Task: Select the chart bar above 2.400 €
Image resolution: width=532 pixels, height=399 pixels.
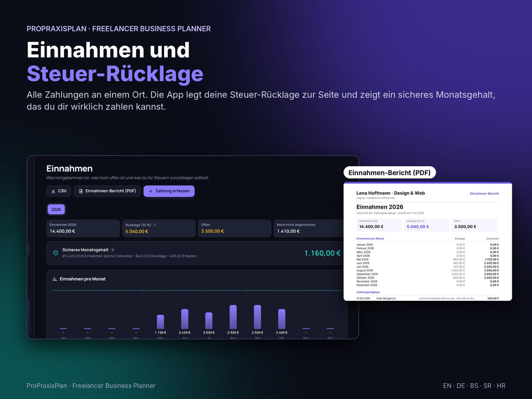Action: (x=282, y=319)
